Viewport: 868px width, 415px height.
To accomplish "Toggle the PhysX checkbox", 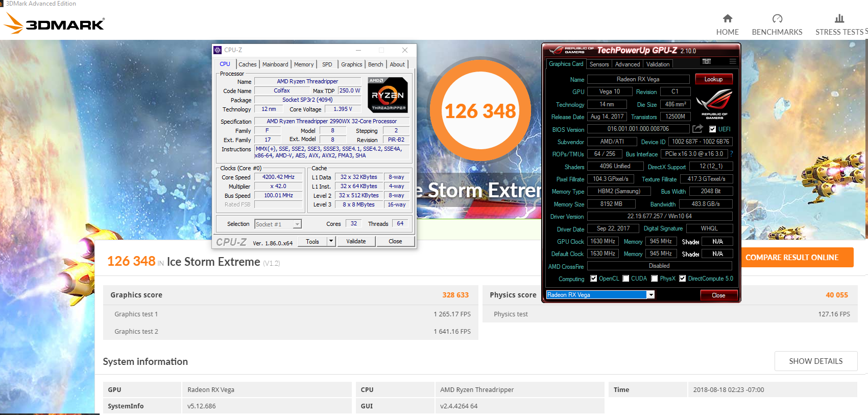I will click(654, 279).
